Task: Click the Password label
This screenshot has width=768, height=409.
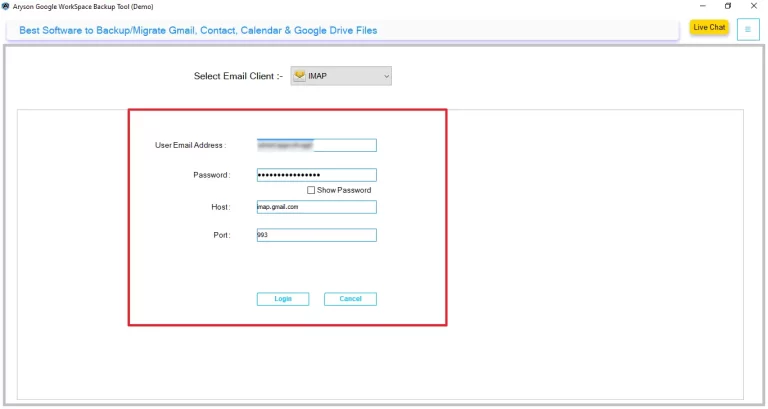Action: (212, 175)
